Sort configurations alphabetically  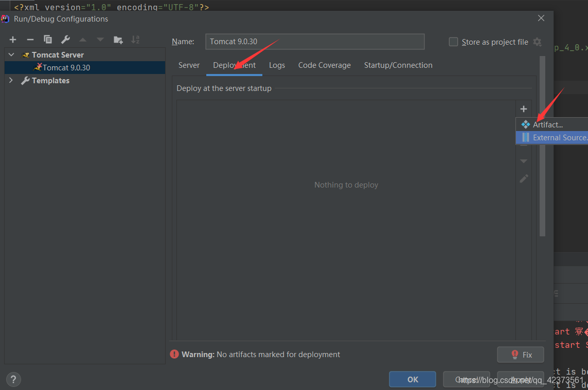click(x=135, y=40)
